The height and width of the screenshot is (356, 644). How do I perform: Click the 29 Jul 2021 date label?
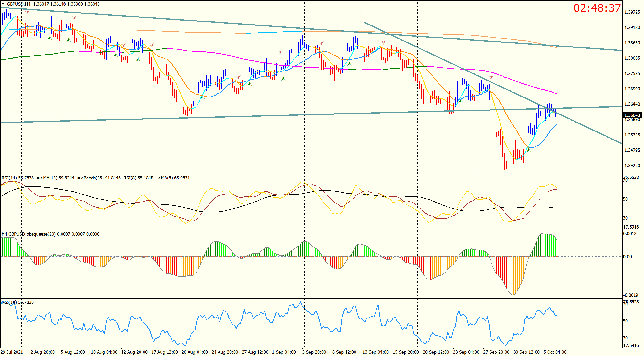12,352
